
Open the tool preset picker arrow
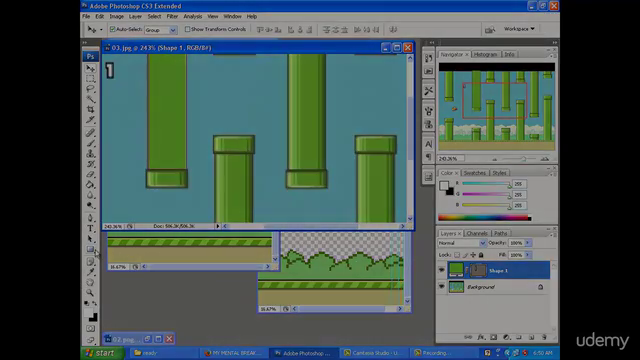coord(101,30)
